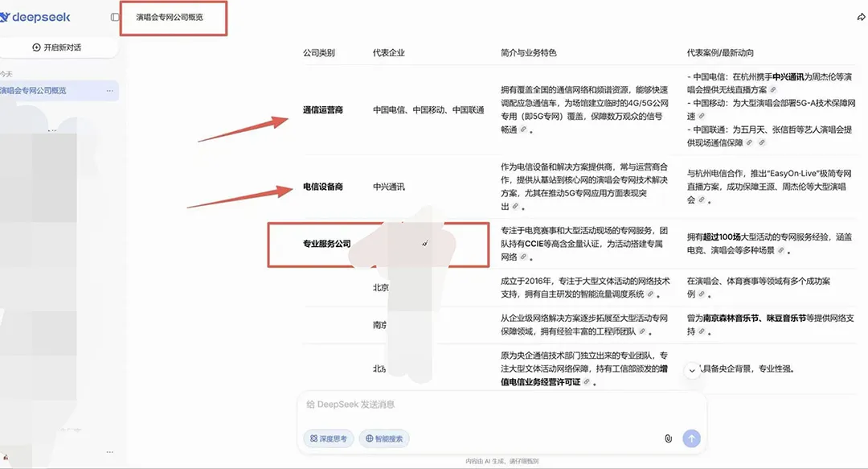This screenshot has width=868, height=469.
Task: Click the 中兴通讯 company cell
Action: coord(389,187)
